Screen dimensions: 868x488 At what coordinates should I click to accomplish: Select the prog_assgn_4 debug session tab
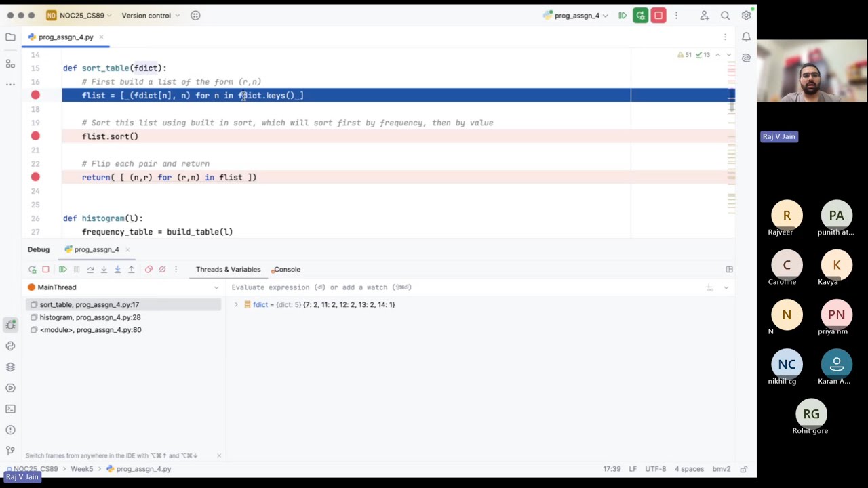[96, 250]
